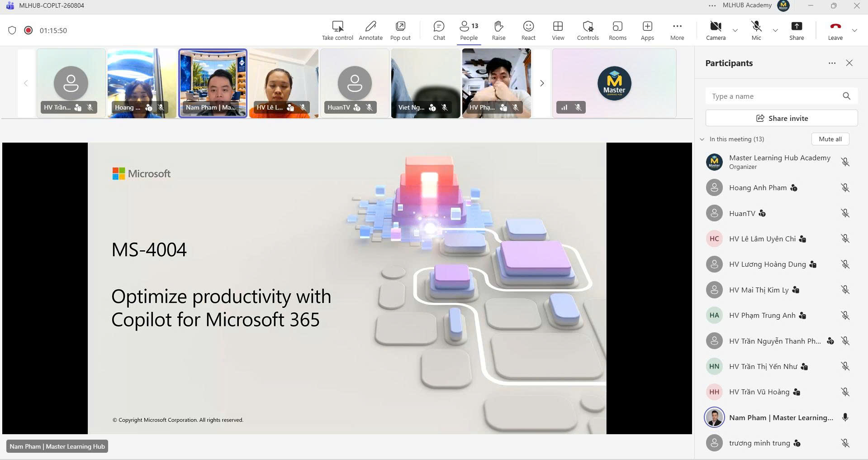
Task: Click the Teams app icon in title bar
Action: [9, 5]
